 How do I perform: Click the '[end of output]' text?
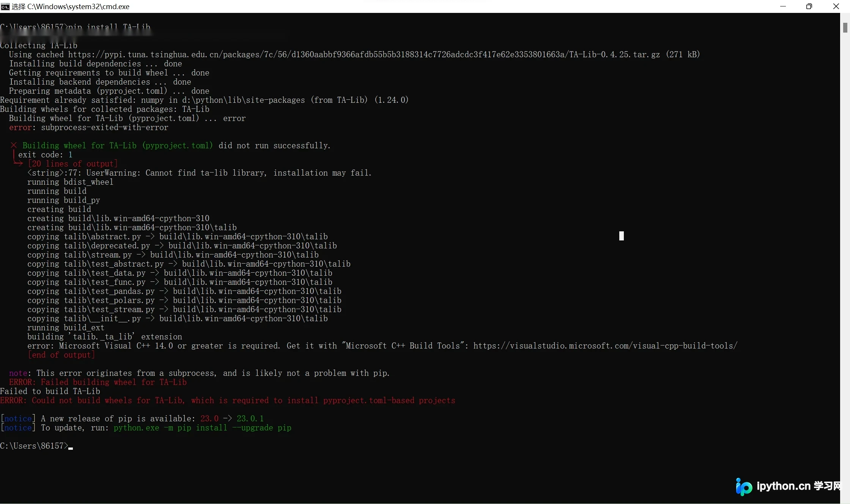coord(61,355)
